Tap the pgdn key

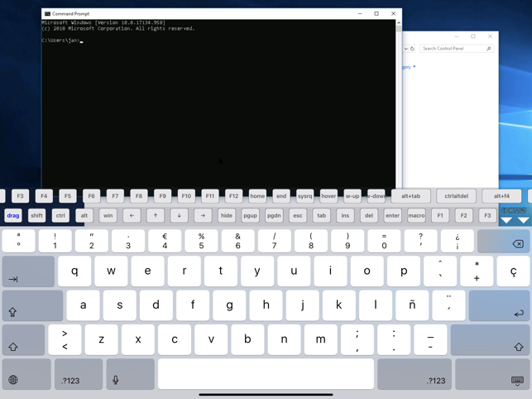[x=274, y=215]
